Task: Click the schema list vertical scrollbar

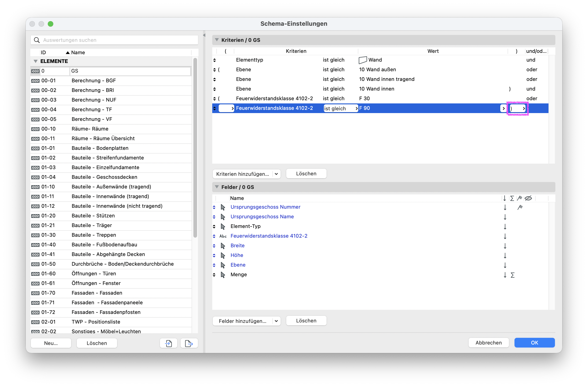Action: click(195, 148)
